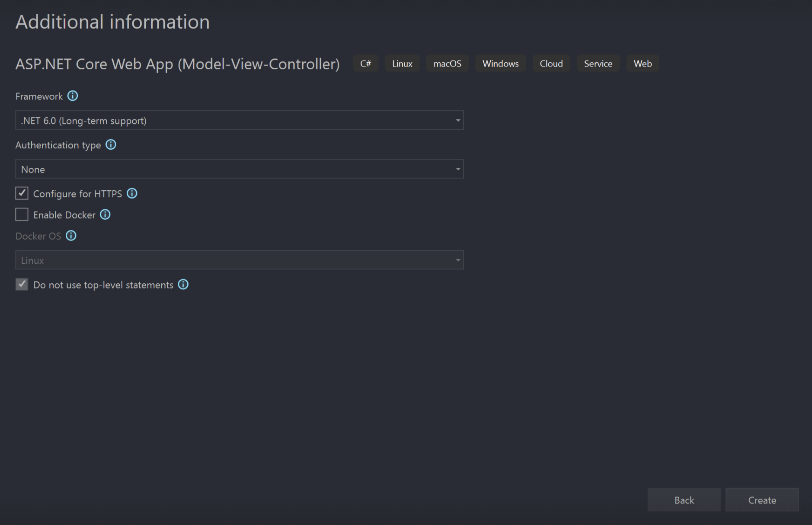
Task: Open the Authentication type dropdown
Action: tap(457, 169)
